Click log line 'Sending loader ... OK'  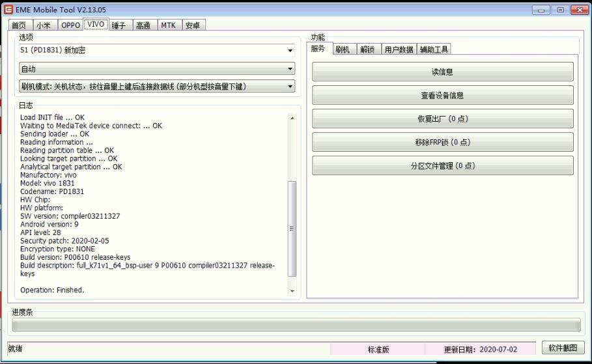click(55, 134)
